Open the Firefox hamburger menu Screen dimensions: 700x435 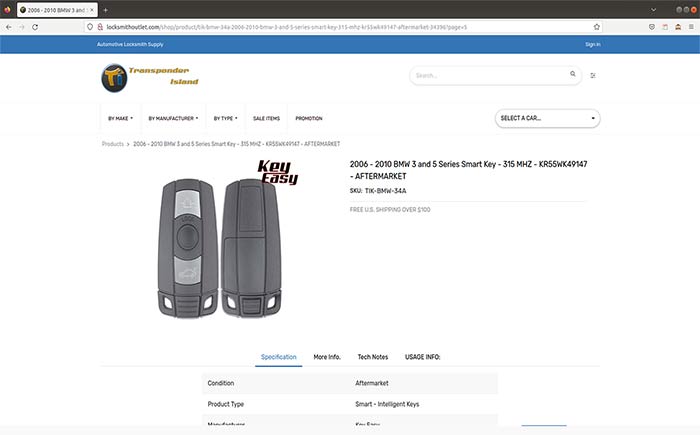pyautogui.click(x=691, y=27)
